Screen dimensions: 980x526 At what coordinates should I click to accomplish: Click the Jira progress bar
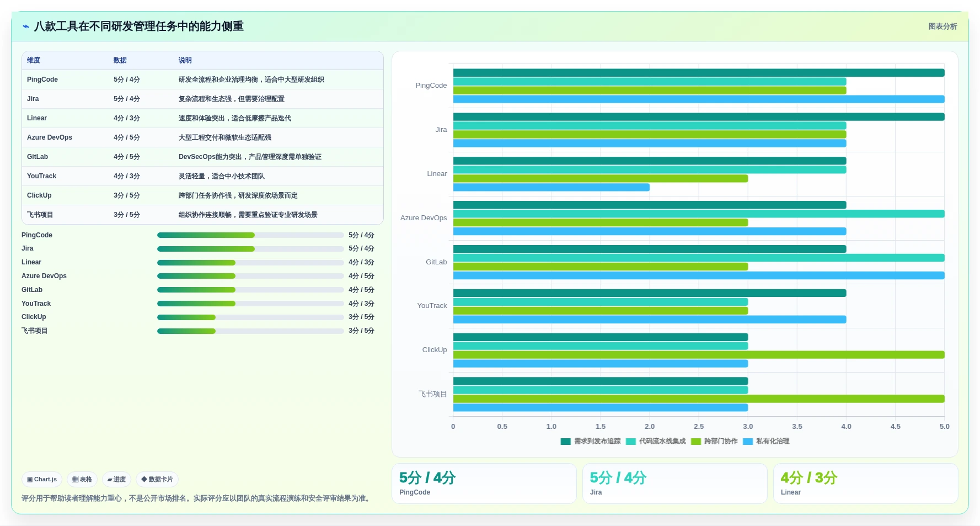(250, 249)
